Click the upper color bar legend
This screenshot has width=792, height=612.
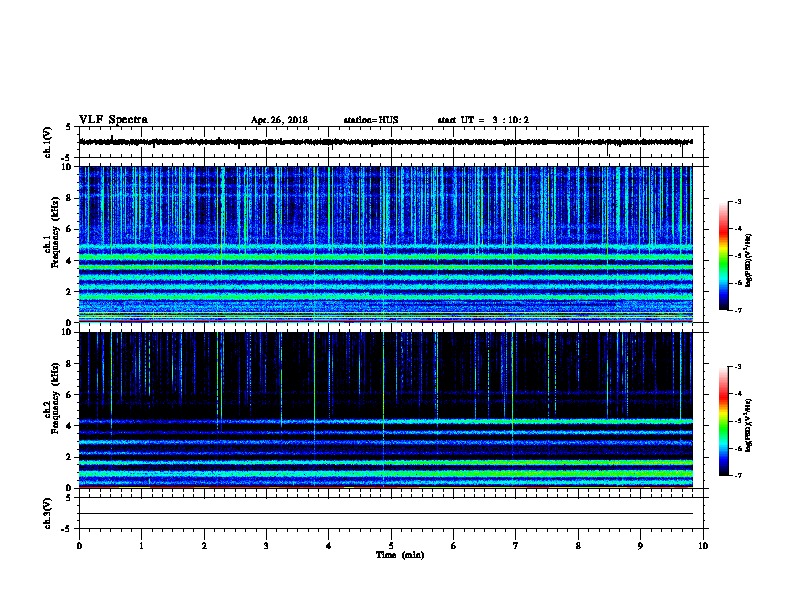(x=723, y=256)
